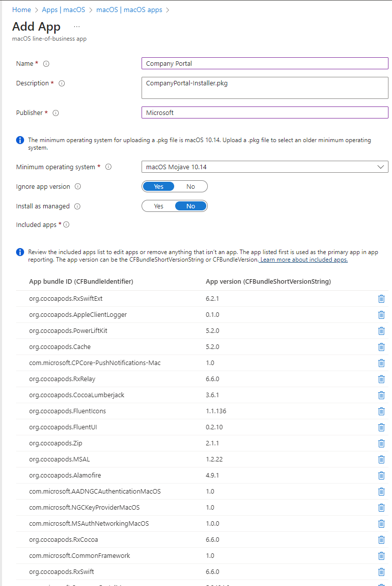
Task: Select the App version column header
Action: pyautogui.click(x=269, y=281)
